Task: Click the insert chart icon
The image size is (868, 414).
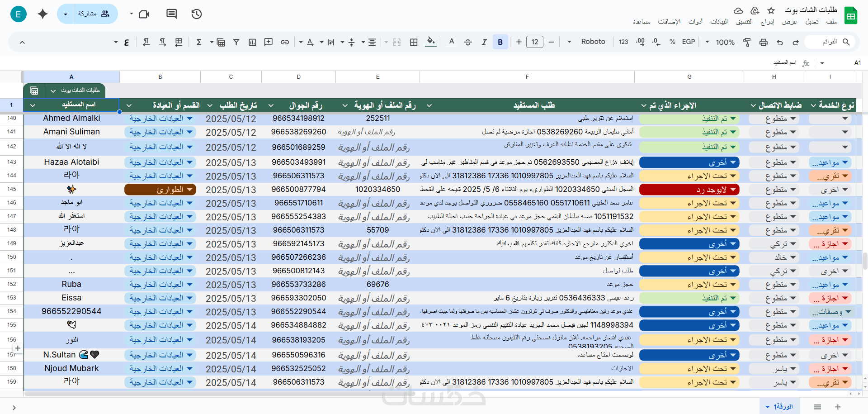Action: (252, 42)
